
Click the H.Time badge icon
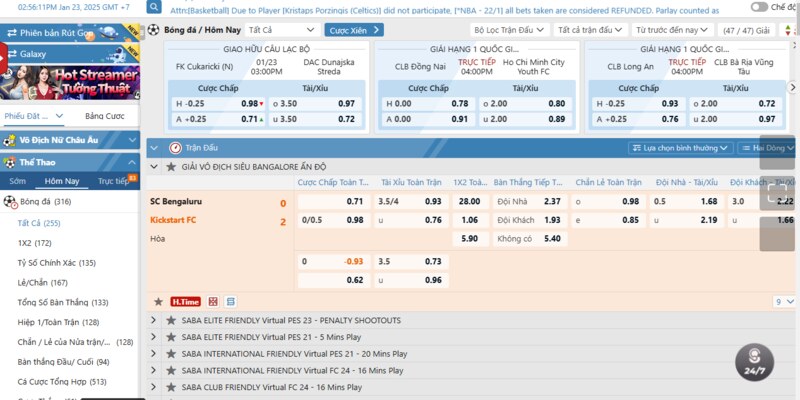pos(184,301)
